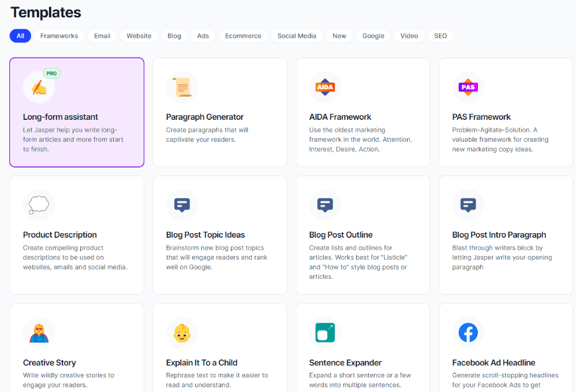Select the All filter tab
Viewport: 576px width, 392px height.
[21, 36]
